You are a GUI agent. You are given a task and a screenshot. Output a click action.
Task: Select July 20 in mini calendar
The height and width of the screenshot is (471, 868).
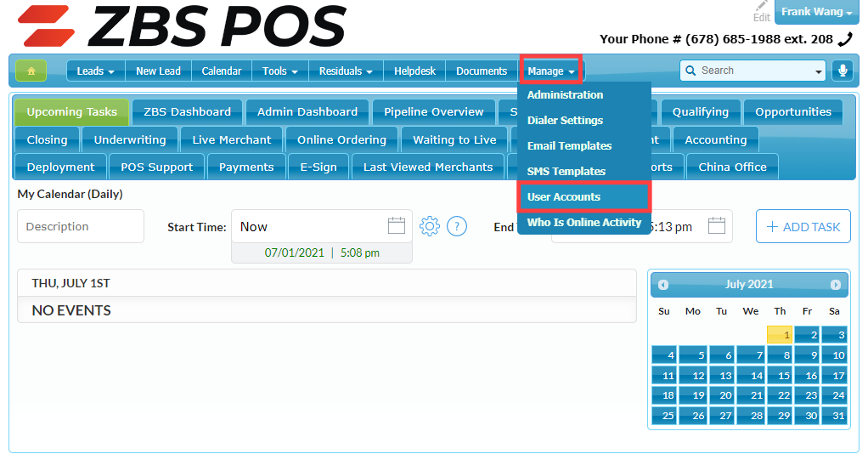click(722, 395)
